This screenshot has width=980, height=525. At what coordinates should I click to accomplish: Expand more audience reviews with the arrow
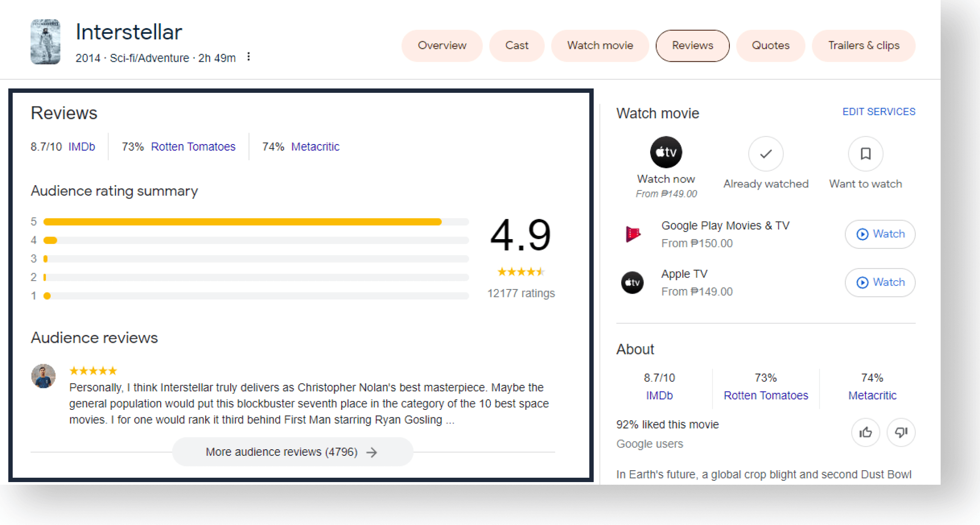pos(292,451)
